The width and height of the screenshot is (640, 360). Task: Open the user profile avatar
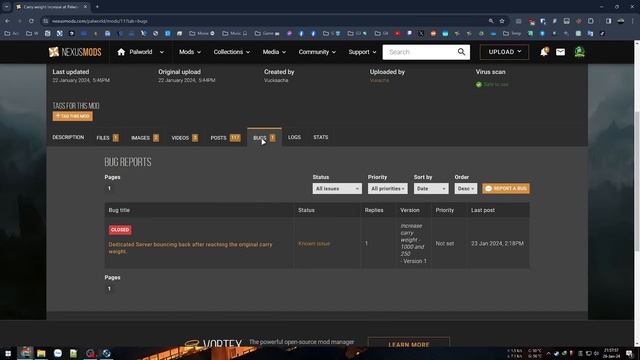(580, 52)
